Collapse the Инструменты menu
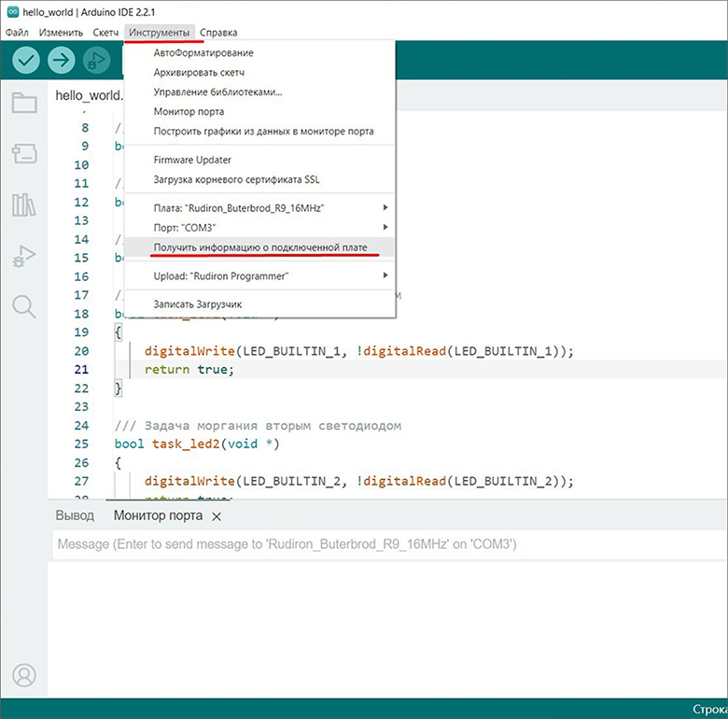Screen dimensions: 728x719 click(x=160, y=33)
